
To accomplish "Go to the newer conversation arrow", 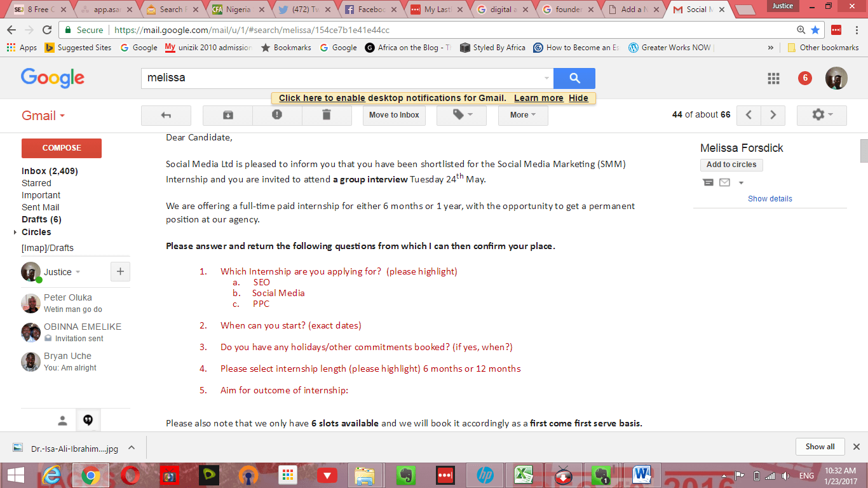I will (x=749, y=115).
